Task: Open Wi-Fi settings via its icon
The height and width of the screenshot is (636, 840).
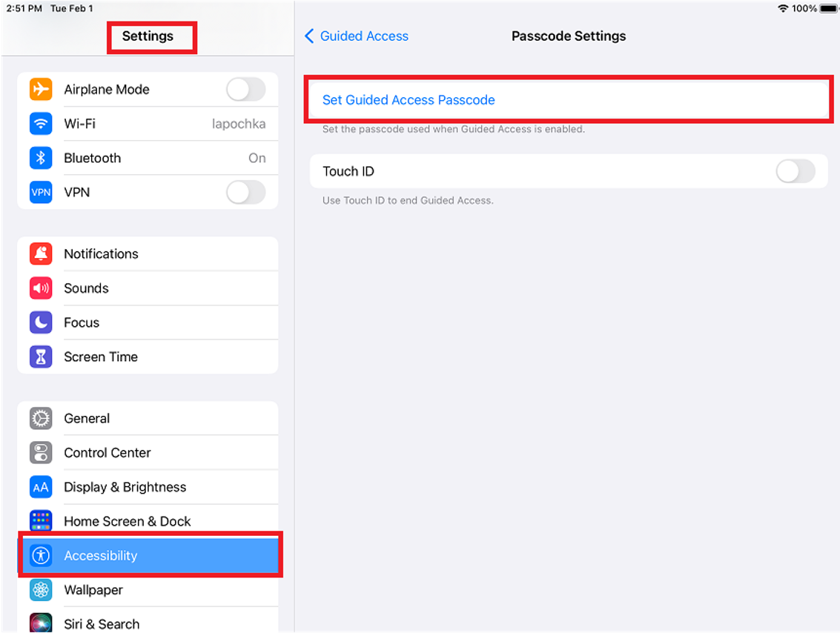Action: (41, 123)
